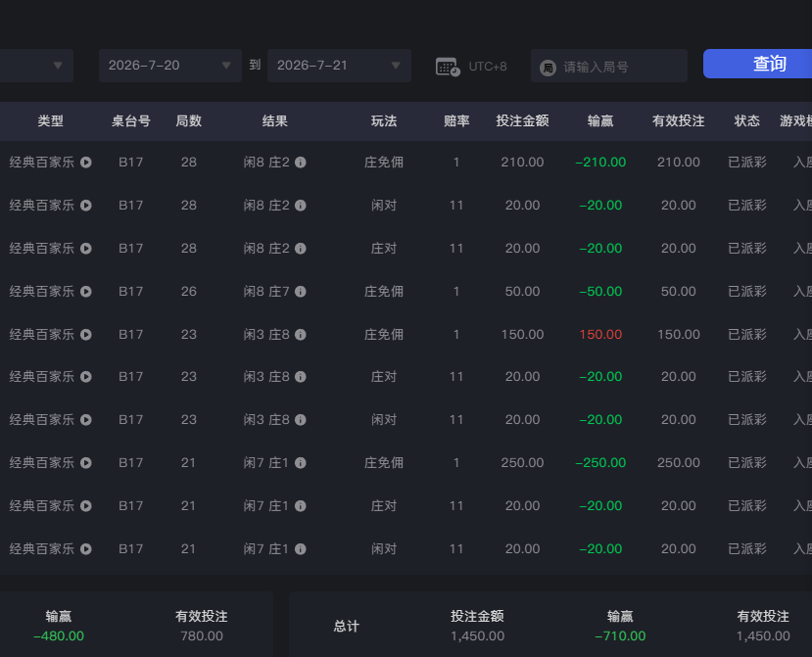The width and height of the screenshot is (812, 657).
Task: Focus the 请输入局号 input field
Action: click(x=609, y=66)
